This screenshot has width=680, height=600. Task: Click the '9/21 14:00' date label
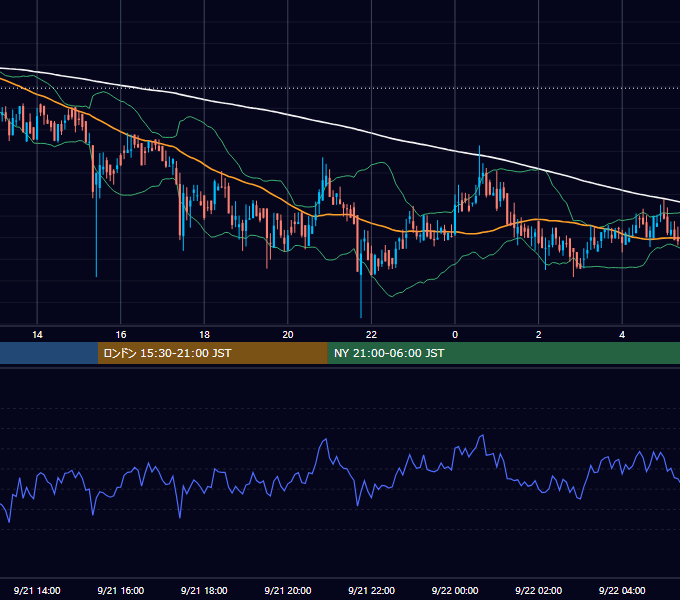click(x=37, y=590)
